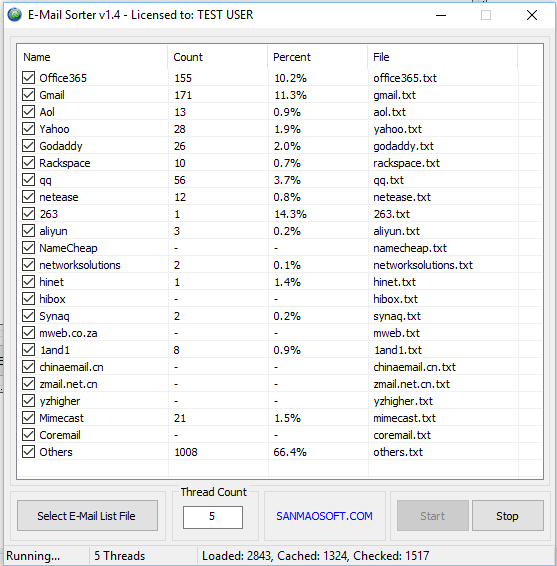Uncheck the Aol provider checkbox

point(29,112)
